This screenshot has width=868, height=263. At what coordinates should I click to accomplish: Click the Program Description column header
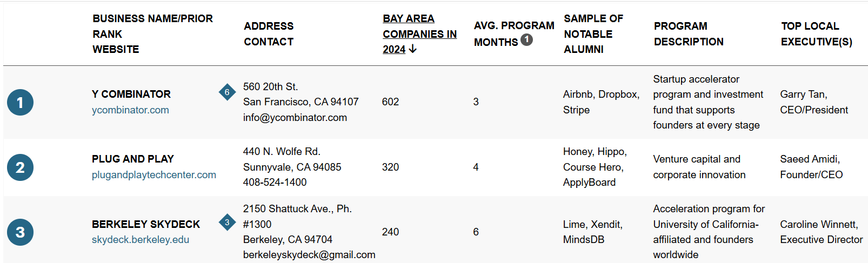coord(688,33)
